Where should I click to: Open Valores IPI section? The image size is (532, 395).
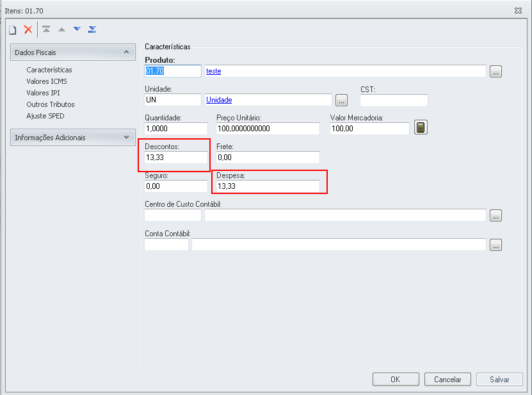tap(43, 93)
